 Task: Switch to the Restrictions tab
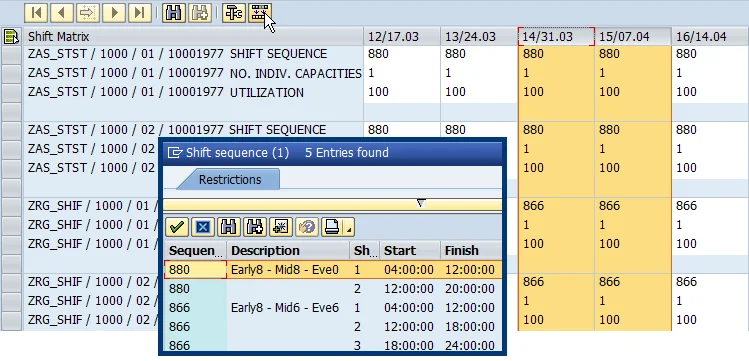pos(230,180)
